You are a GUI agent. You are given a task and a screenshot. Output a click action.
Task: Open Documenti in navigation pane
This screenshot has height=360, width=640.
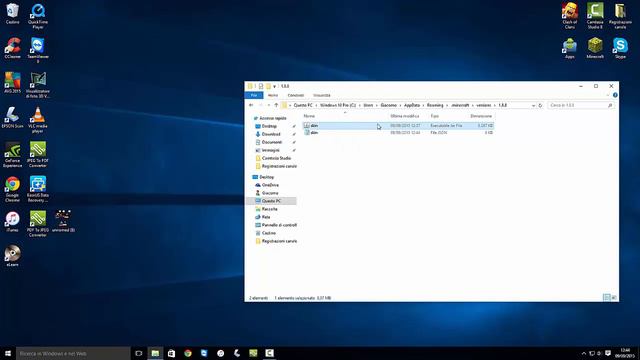click(x=271, y=142)
